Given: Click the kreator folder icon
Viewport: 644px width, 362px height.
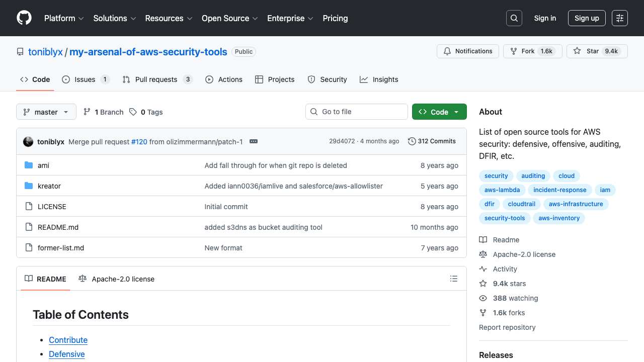Looking at the screenshot, I should click(x=29, y=186).
